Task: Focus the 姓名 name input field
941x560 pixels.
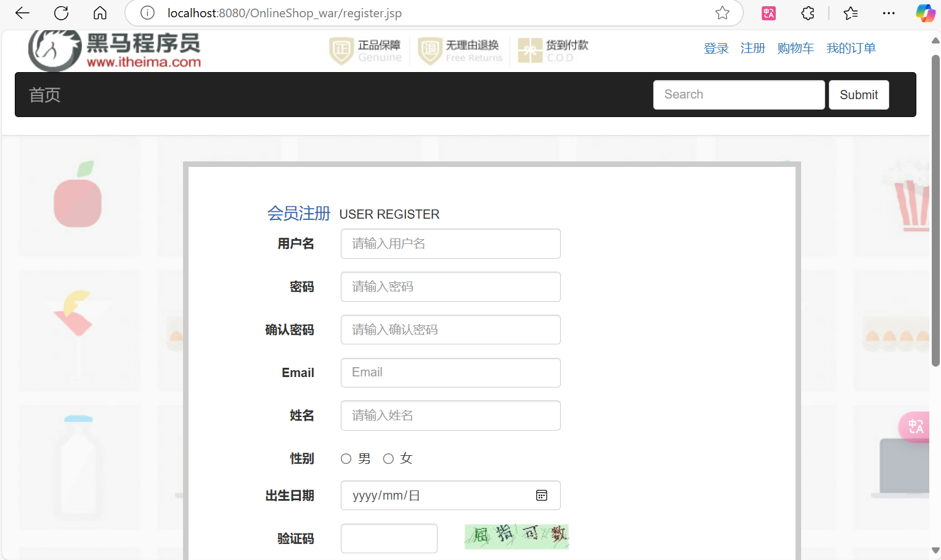Action: point(450,415)
